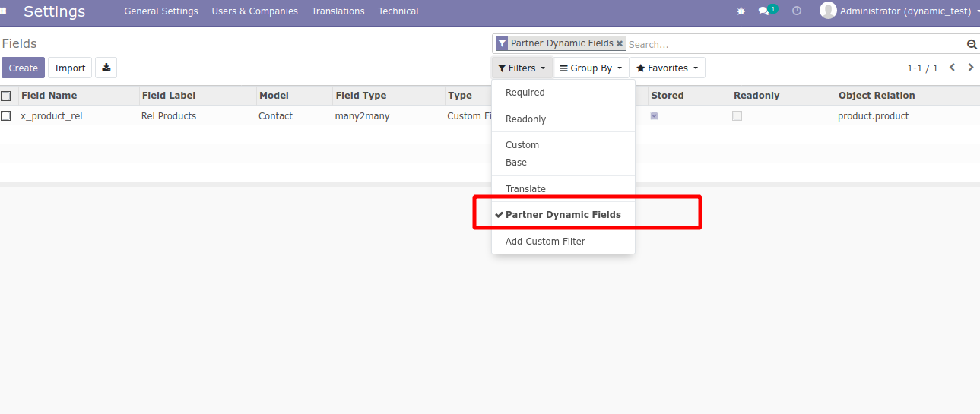Click the download export icon button
The image size is (980, 414).
coord(106,68)
